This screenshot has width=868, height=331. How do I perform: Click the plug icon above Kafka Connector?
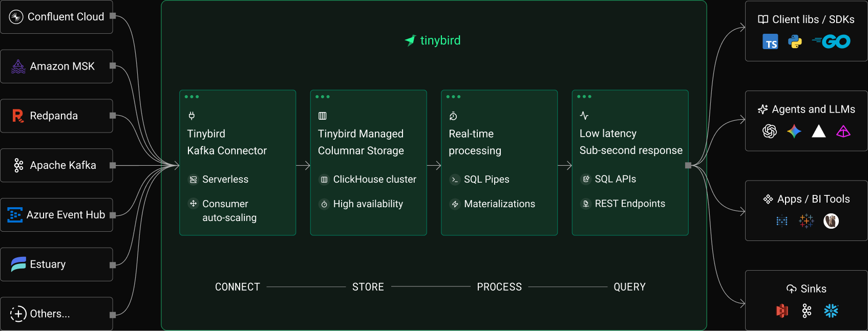click(x=192, y=116)
